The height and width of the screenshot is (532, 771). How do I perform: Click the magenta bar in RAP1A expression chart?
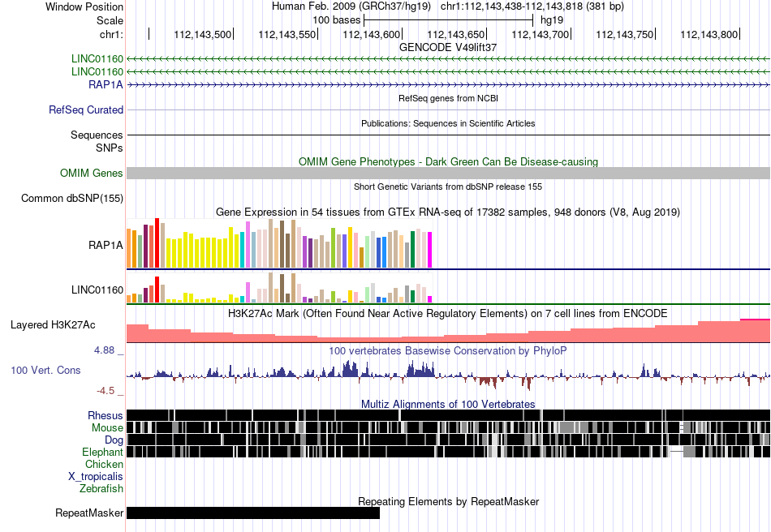coord(429,250)
